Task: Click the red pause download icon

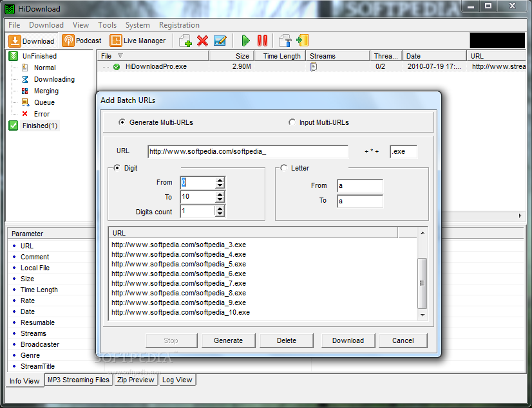Action: pyautogui.click(x=262, y=41)
